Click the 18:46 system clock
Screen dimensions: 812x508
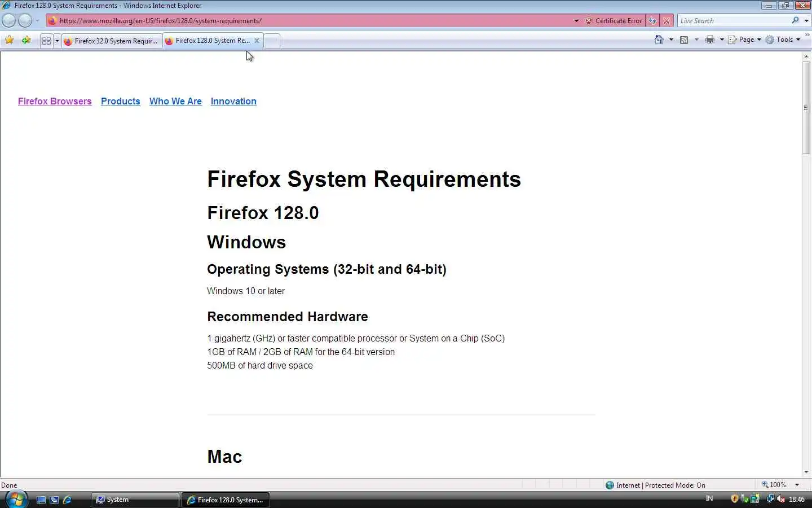(x=797, y=500)
